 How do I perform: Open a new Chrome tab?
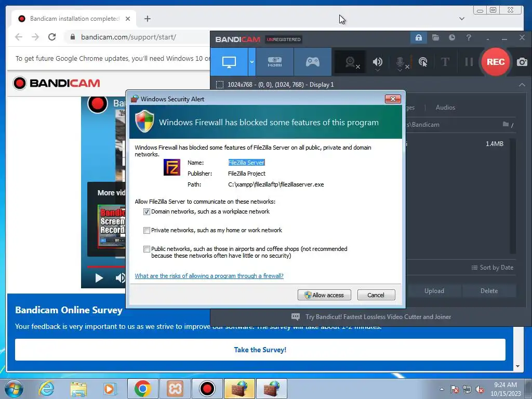click(147, 19)
